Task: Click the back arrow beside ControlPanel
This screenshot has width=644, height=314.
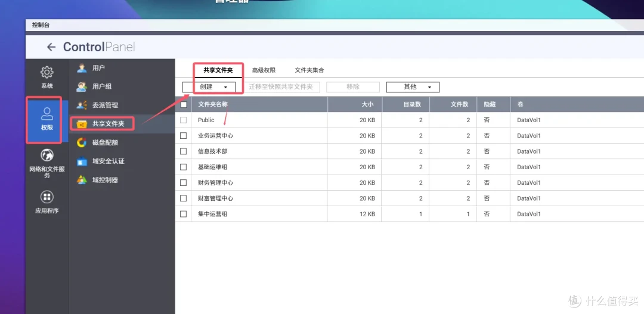Action: (x=51, y=47)
